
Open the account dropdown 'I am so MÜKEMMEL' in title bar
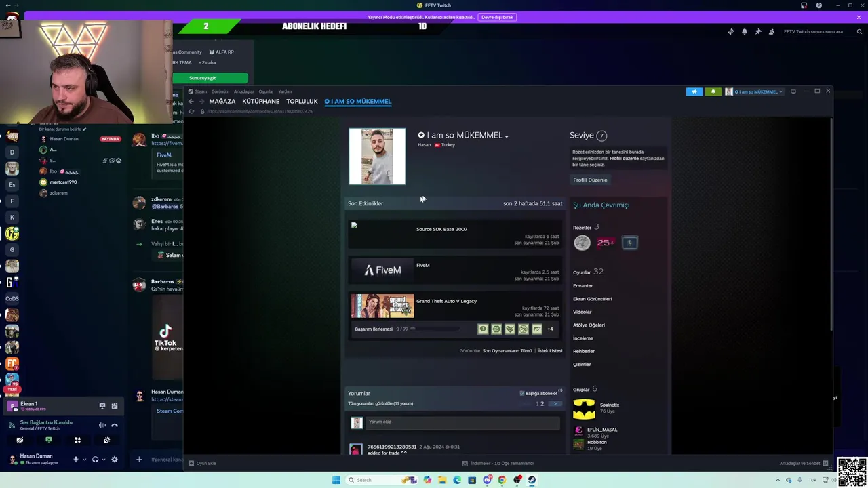point(754,91)
